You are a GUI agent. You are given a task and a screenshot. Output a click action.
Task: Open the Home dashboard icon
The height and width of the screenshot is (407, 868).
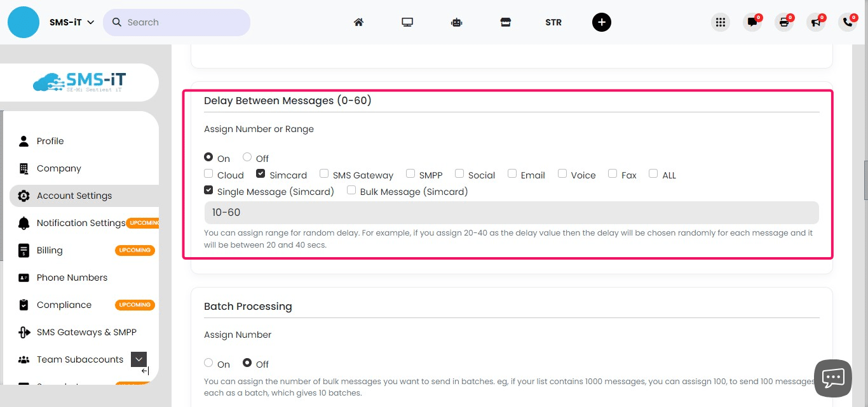tap(358, 22)
